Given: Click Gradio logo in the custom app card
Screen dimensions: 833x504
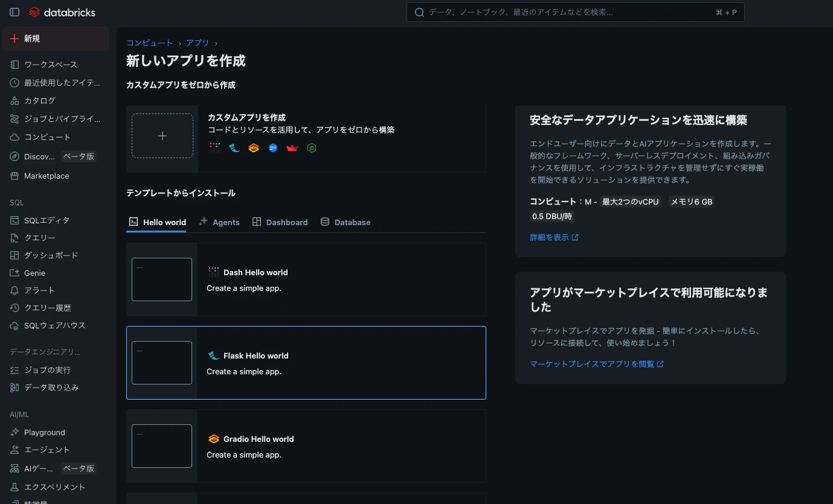Looking at the screenshot, I should pos(254,148).
